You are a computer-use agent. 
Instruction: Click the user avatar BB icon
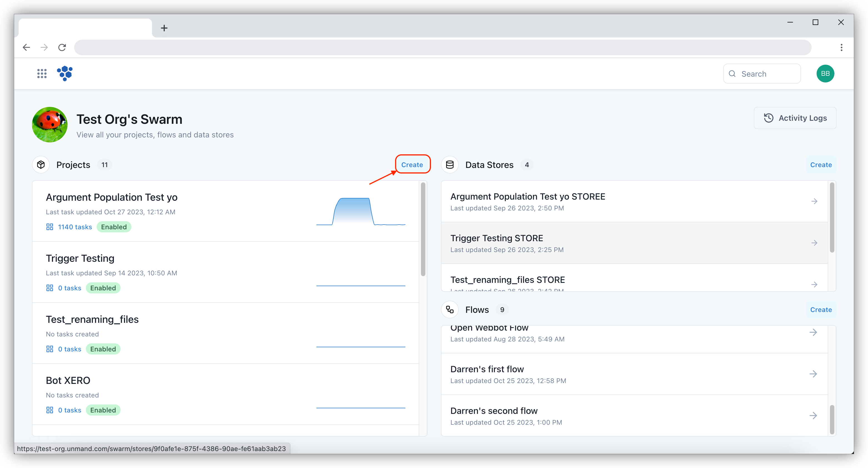pos(825,73)
